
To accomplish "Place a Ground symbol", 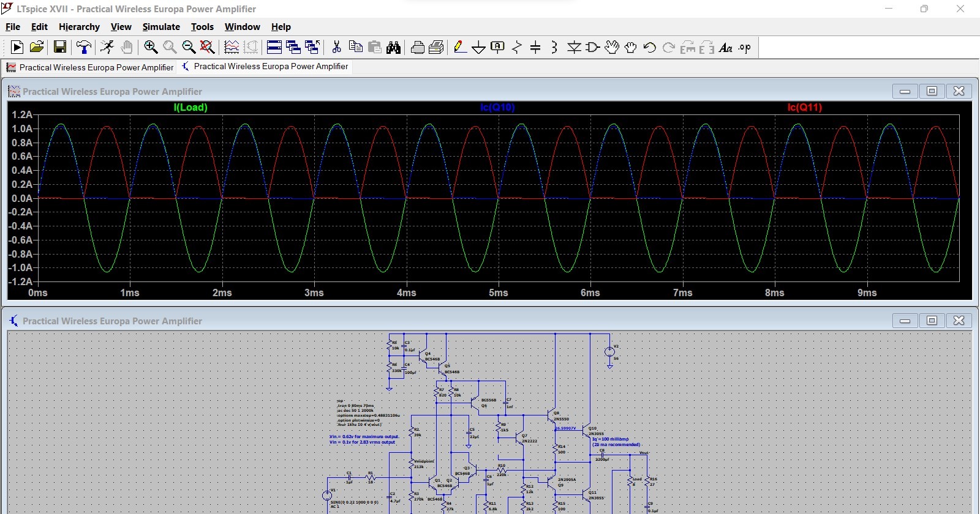I will click(479, 48).
